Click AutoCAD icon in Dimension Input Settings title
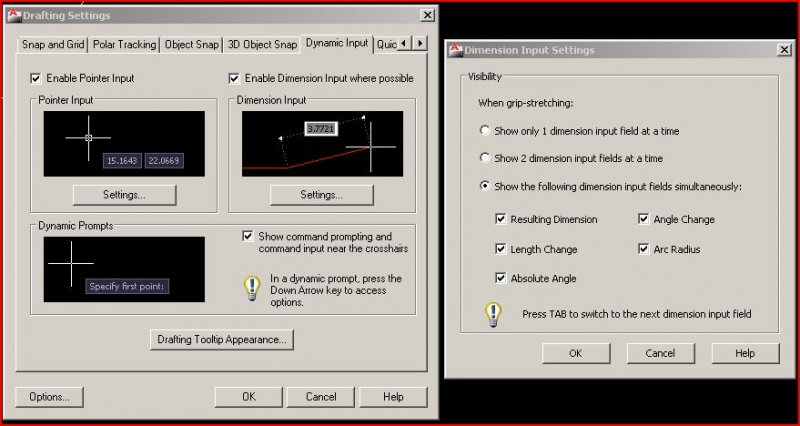The width and height of the screenshot is (800, 426). pyautogui.click(x=455, y=49)
